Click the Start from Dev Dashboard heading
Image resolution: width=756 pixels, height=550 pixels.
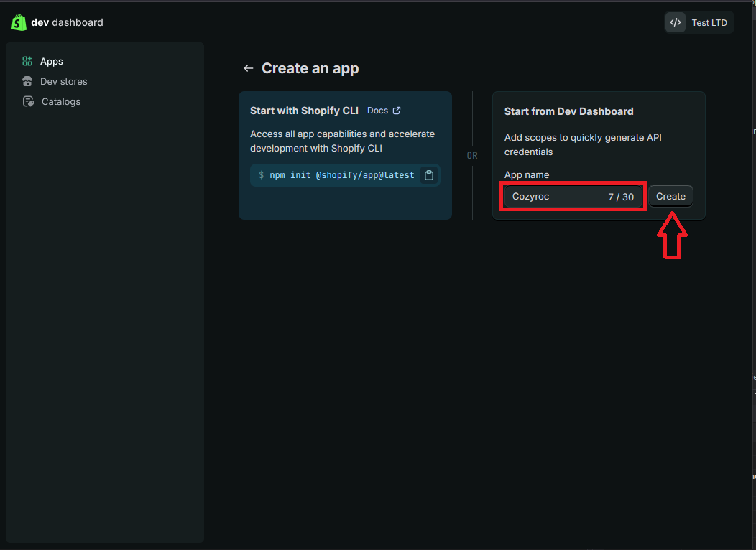click(568, 111)
